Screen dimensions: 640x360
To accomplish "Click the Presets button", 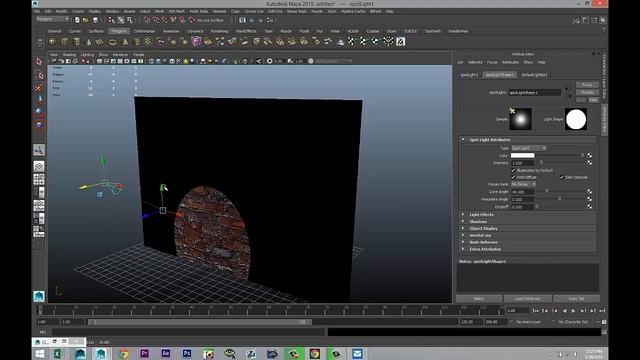I will (587, 93).
